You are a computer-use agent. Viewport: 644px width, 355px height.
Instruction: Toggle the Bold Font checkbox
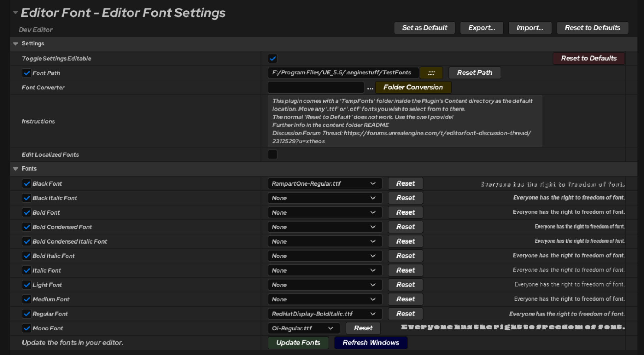click(x=27, y=212)
